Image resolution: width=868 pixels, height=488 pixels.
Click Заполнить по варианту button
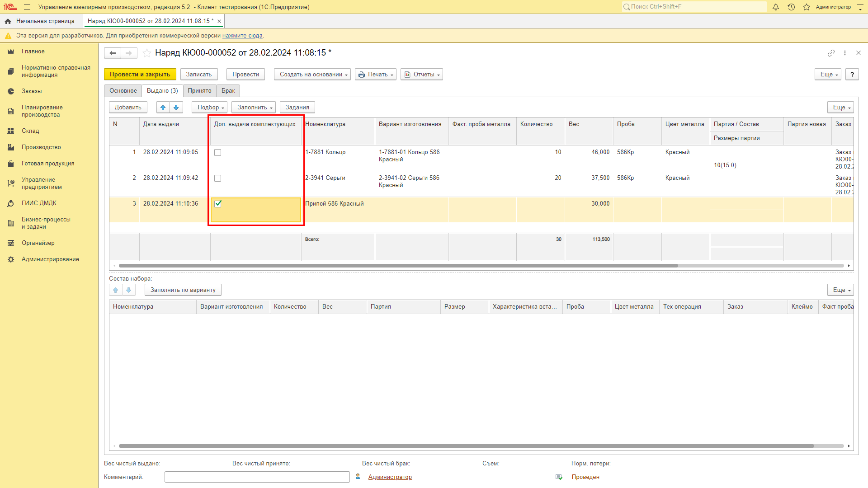click(183, 290)
